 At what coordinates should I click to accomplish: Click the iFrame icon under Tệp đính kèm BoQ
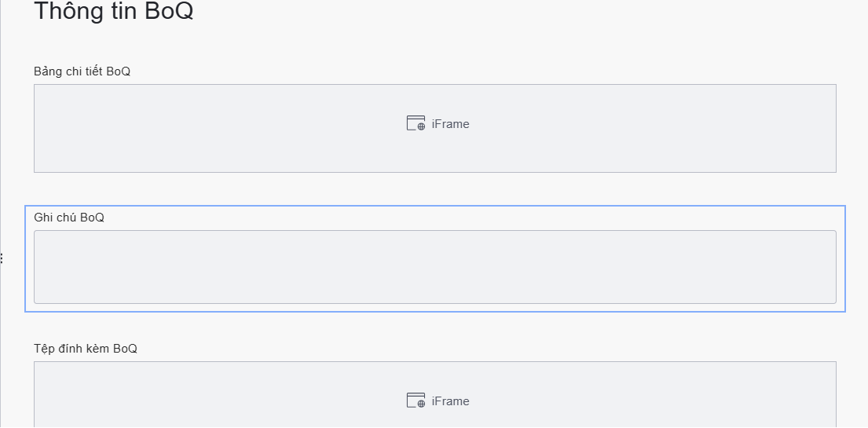[416, 401]
